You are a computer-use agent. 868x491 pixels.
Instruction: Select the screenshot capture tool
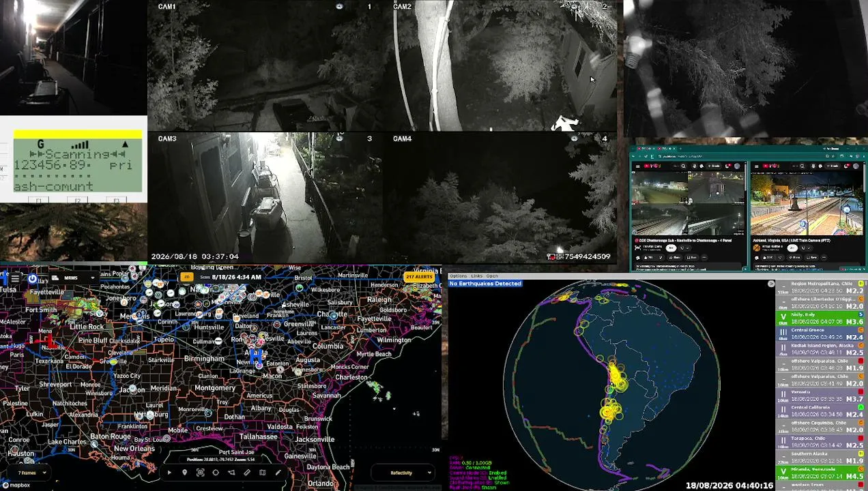[200, 472]
